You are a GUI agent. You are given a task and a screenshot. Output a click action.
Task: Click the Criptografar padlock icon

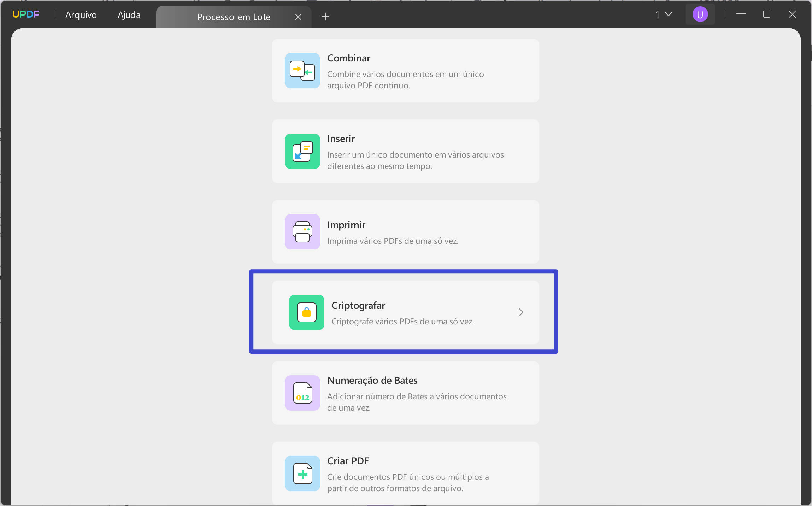[306, 312]
